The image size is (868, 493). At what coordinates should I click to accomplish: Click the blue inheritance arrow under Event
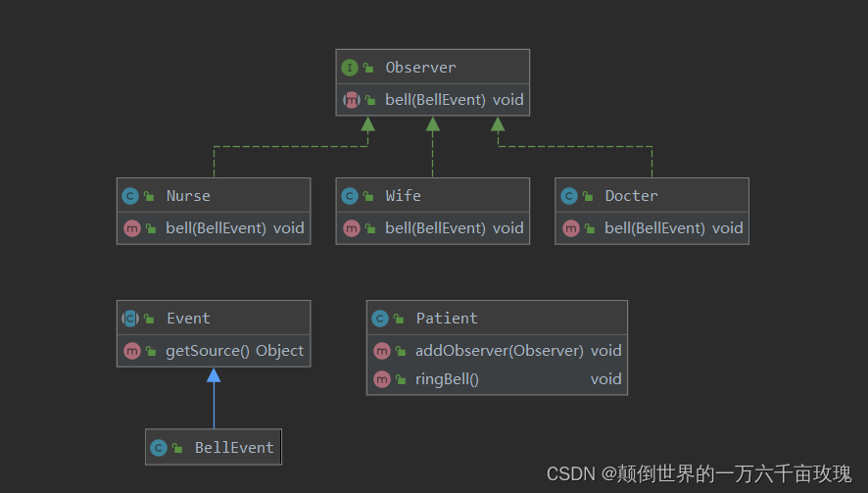click(x=214, y=376)
